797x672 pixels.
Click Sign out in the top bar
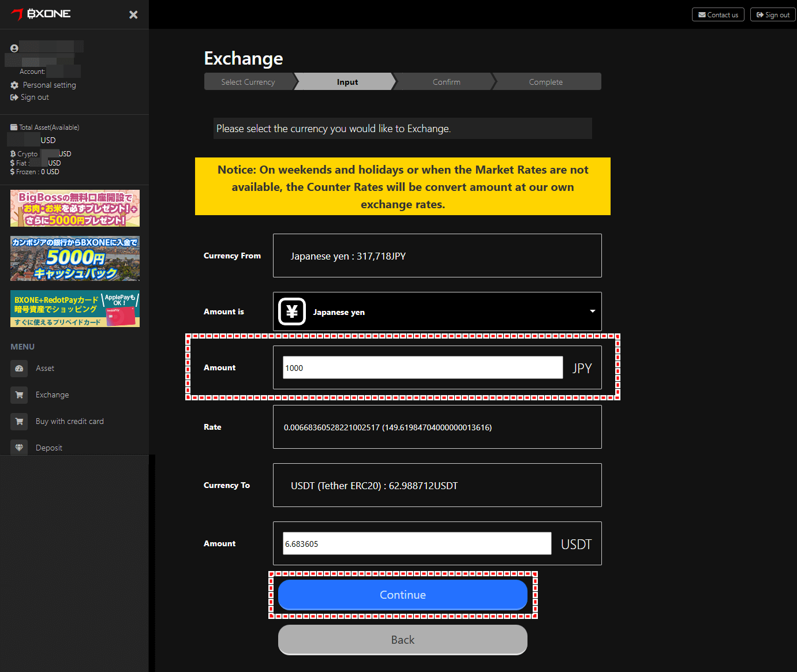[x=773, y=14]
